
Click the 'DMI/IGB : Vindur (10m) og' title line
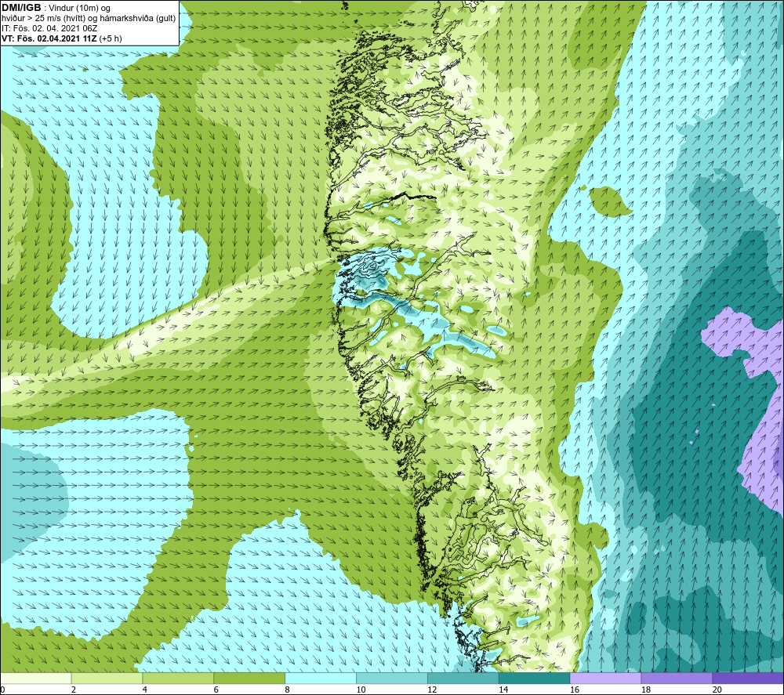(x=56, y=8)
